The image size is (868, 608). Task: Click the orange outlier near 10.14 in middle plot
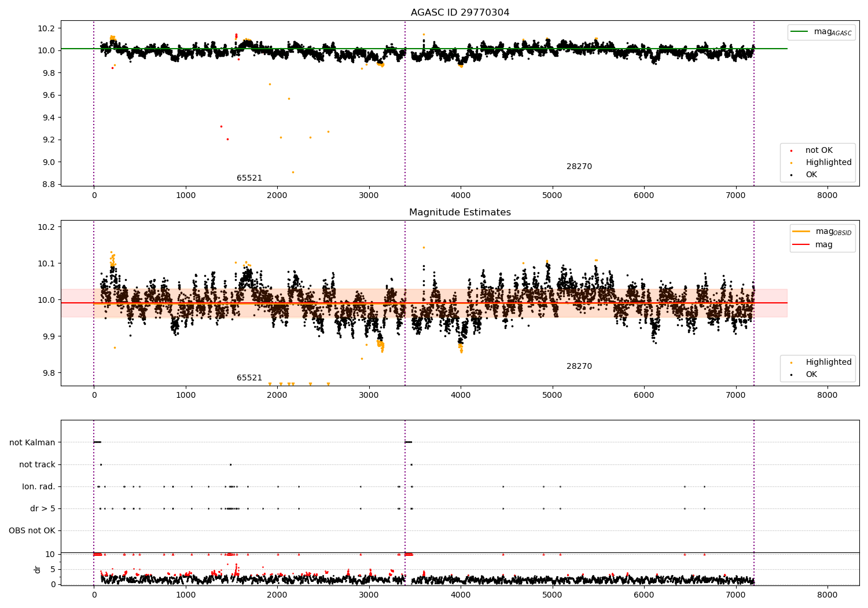pyautogui.click(x=424, y=247)
